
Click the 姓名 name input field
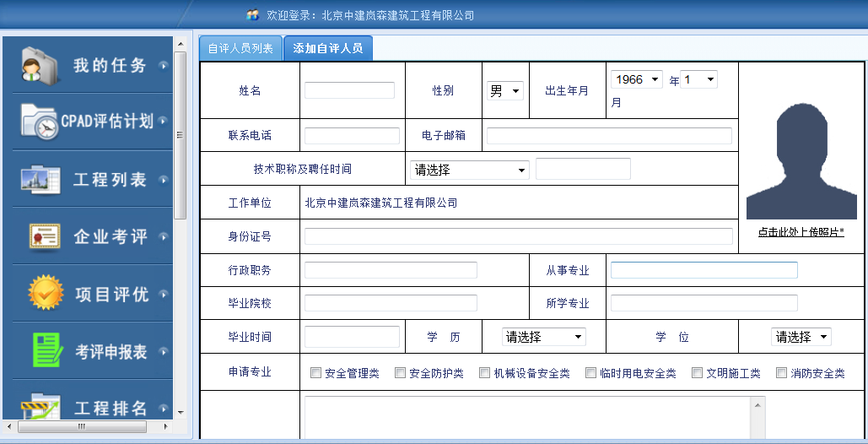(x=349, y=90)
